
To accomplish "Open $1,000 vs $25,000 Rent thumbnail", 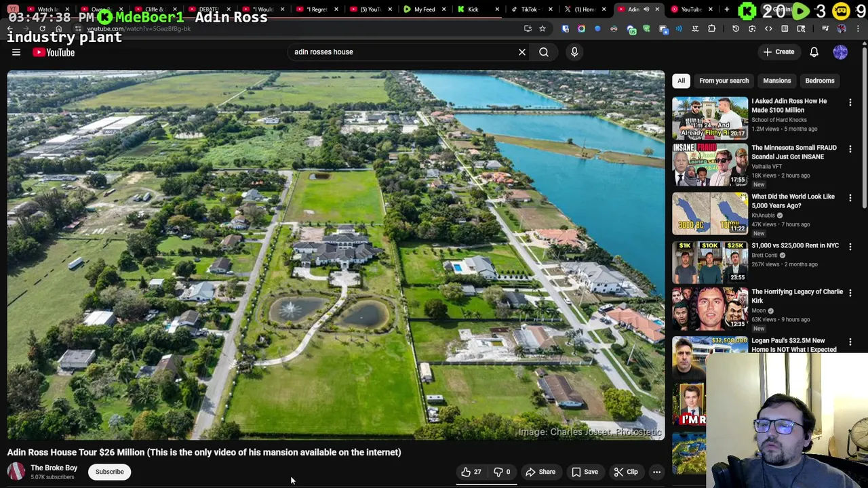I will coord(710,262).
